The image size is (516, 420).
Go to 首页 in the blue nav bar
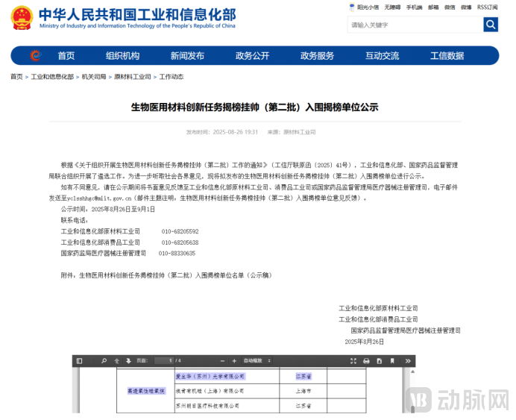pos(66,56)
